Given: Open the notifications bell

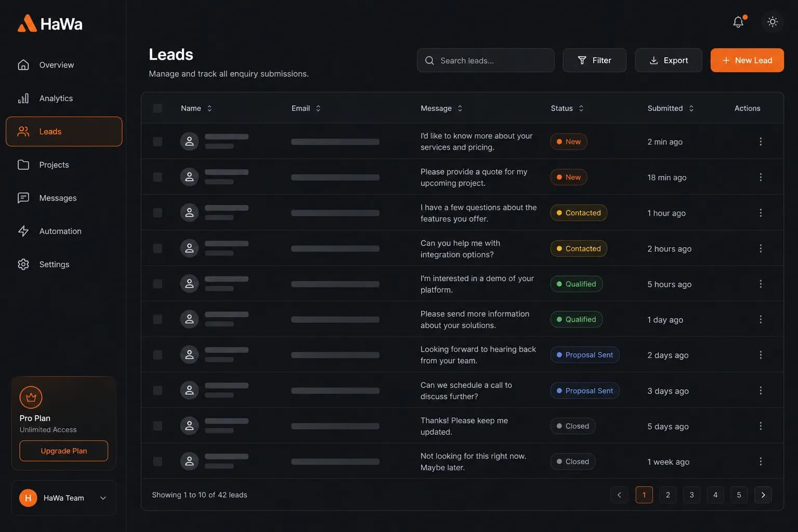Looking at the screenshot, I should [738, 22].
